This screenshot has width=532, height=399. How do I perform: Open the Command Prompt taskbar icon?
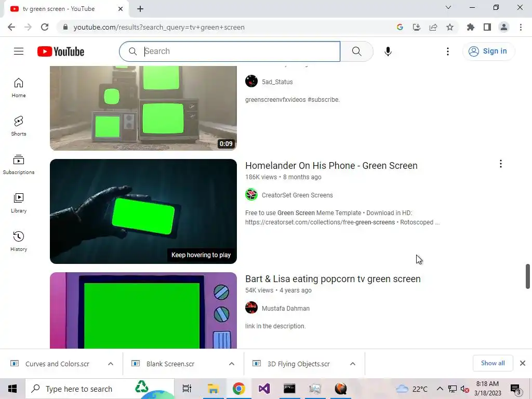(289, 389)
